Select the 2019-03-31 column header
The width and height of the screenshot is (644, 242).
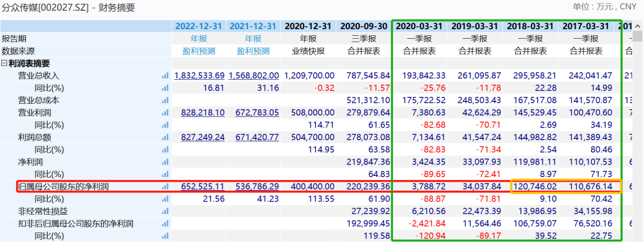(x=475, y=26)
